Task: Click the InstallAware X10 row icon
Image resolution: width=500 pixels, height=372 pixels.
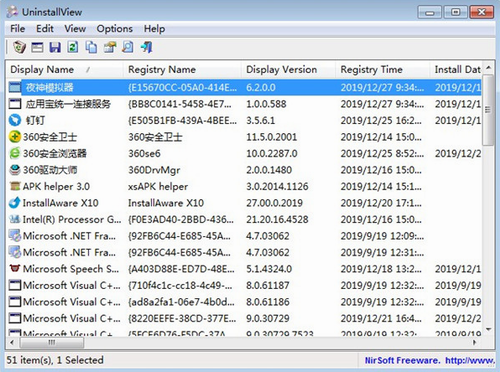Action: pos(15,203)
